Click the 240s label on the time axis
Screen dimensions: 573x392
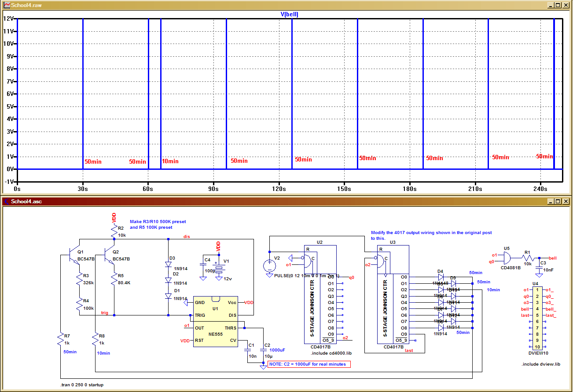[540, 189]
